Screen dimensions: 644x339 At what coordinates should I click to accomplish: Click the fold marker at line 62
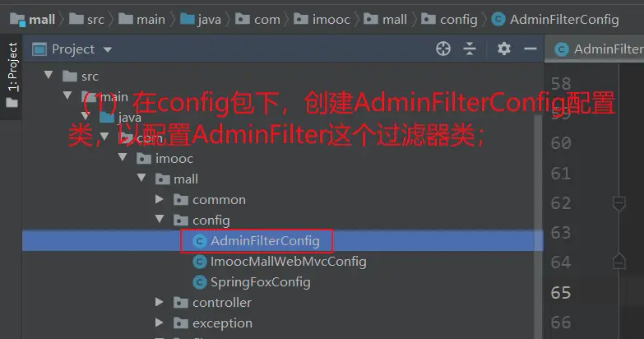click(x=619, y=203)
